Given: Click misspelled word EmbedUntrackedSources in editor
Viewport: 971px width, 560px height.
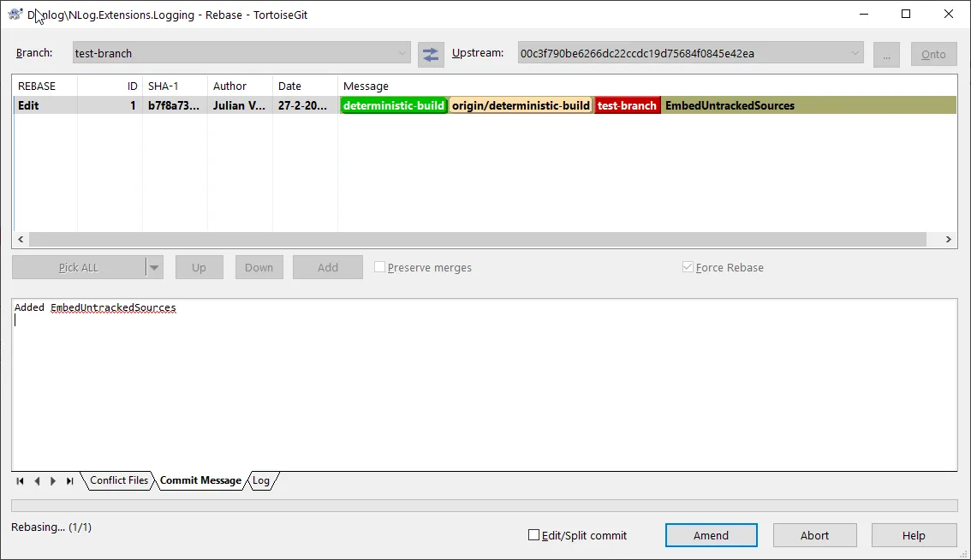Looking at the screenshot, I should [113, 307].
